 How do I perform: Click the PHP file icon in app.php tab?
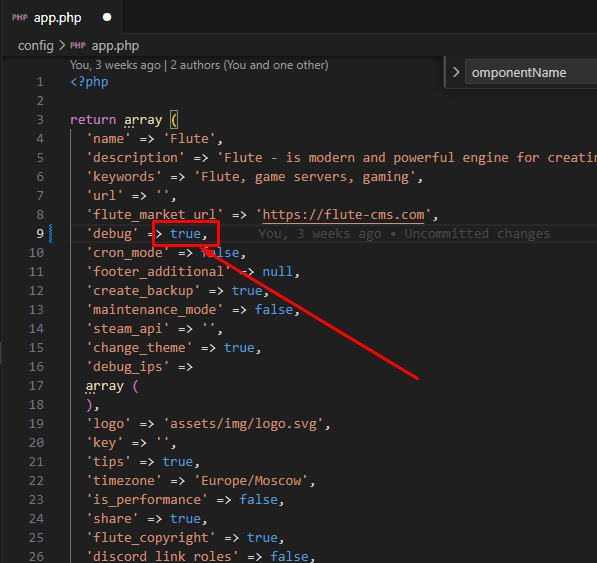coord(20,18)
